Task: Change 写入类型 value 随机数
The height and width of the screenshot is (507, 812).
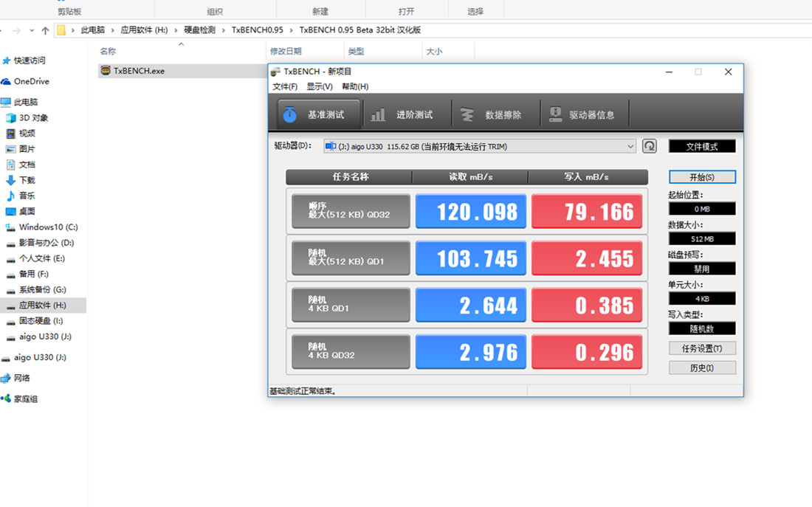Action: [x=702, y=328]
